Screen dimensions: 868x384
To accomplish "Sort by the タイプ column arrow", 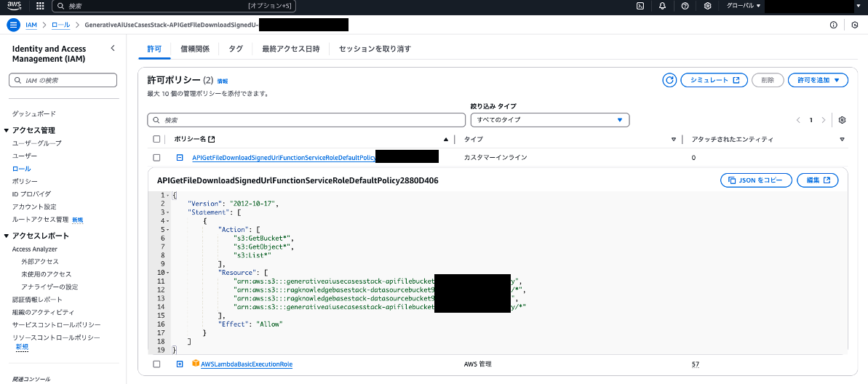I will (674, 140).
